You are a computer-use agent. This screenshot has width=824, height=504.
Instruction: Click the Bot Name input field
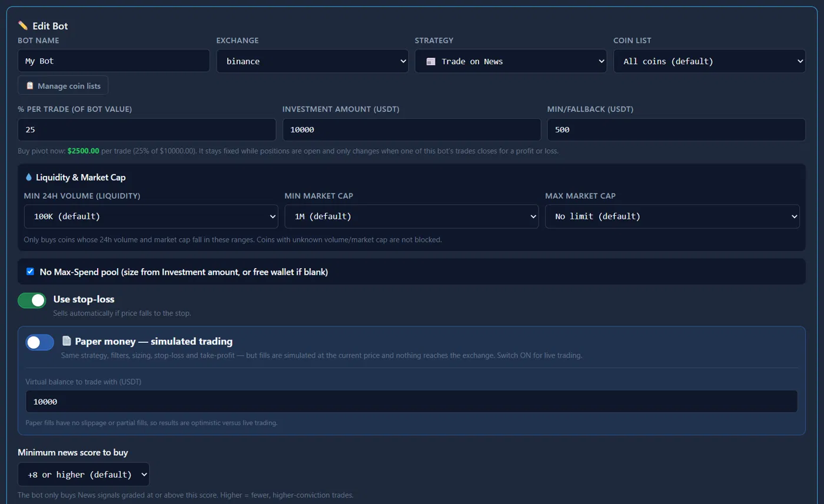pos(114,61)
